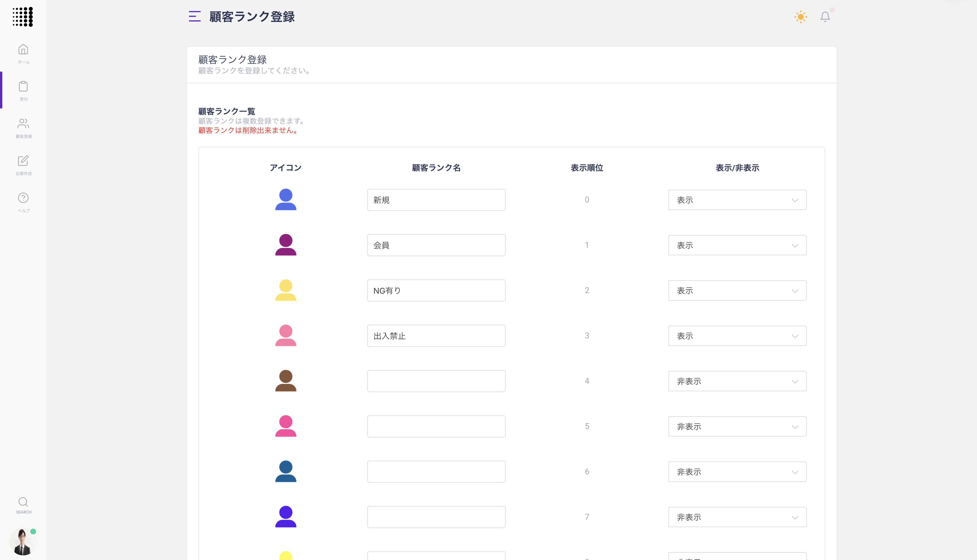Click the user avatar photo
977x560 pixels.
(x=22, y=541)
